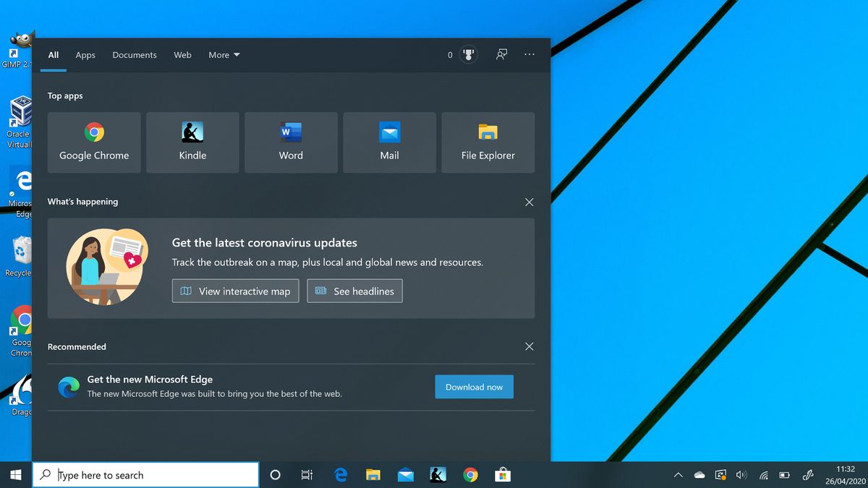This screenshot has height=488, width=868.
Task: Open the feedback icon in search header
Action: coord(501,54)
